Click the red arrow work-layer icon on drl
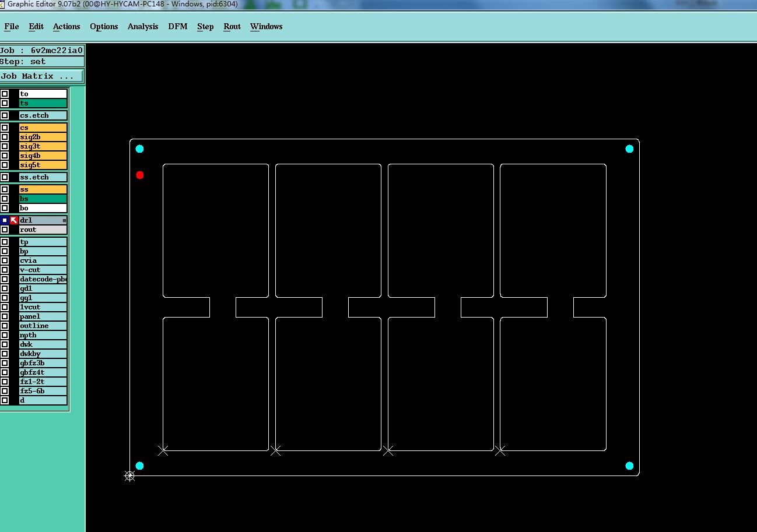 click(14, 220)
